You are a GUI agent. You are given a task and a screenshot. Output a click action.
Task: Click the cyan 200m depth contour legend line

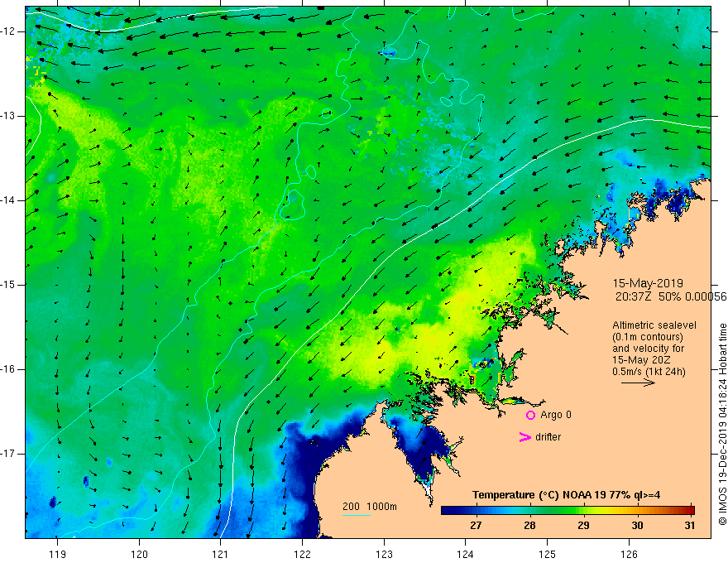356,516
